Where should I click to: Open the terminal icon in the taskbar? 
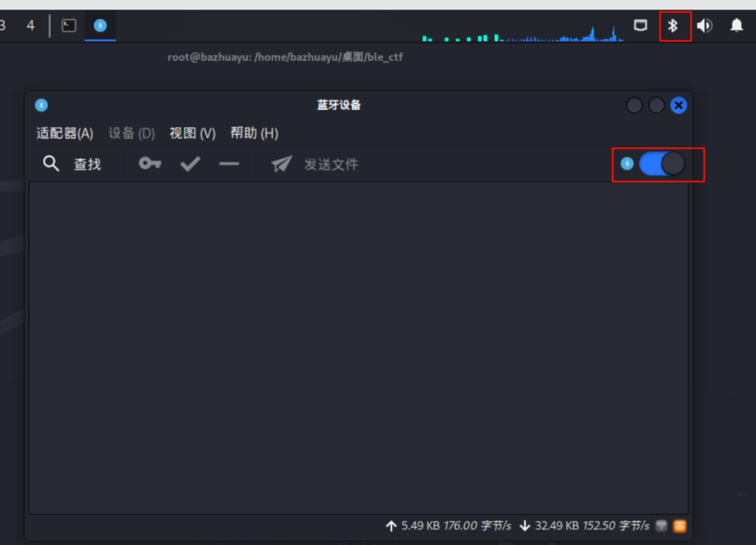pos(69,26)
